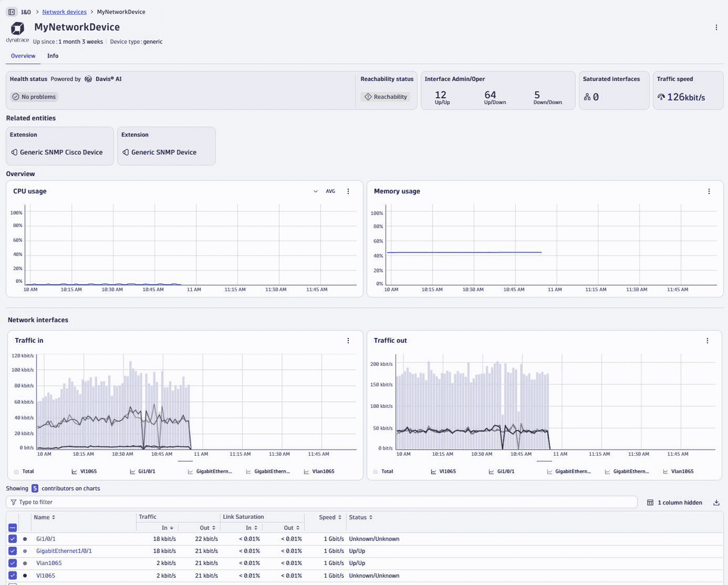This screenshot has height=585, width=728.
Task: Click the saturated interfaces network icon
Action: [587, 97]
